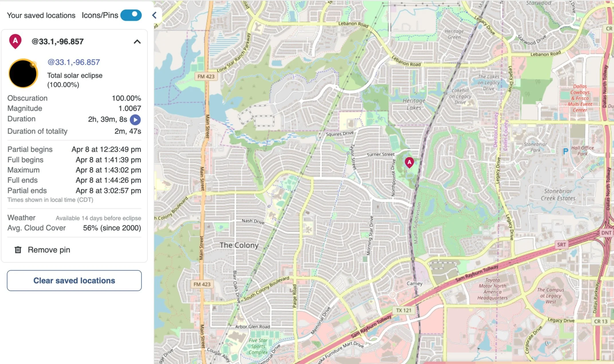The width and height of the screenshot is (614, 364).
Task: Click the eclipse sun thumbnail image
Action: coord(23,73)
